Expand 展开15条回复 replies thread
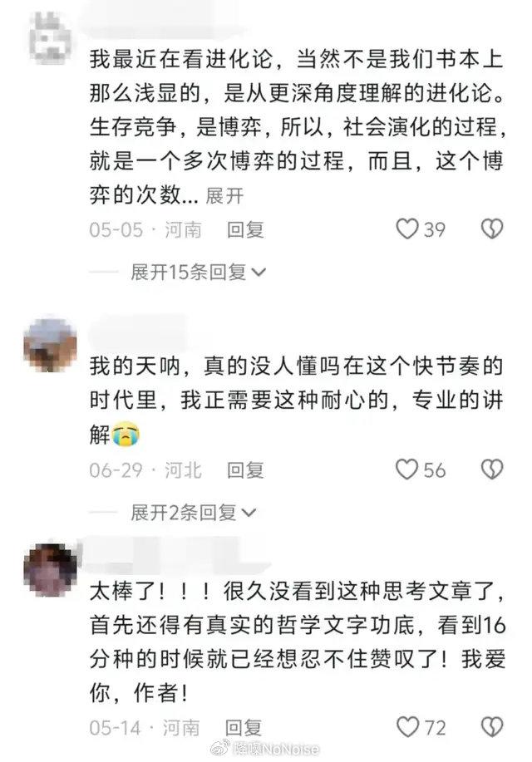The image size is (532, 762). coord(198,273)
